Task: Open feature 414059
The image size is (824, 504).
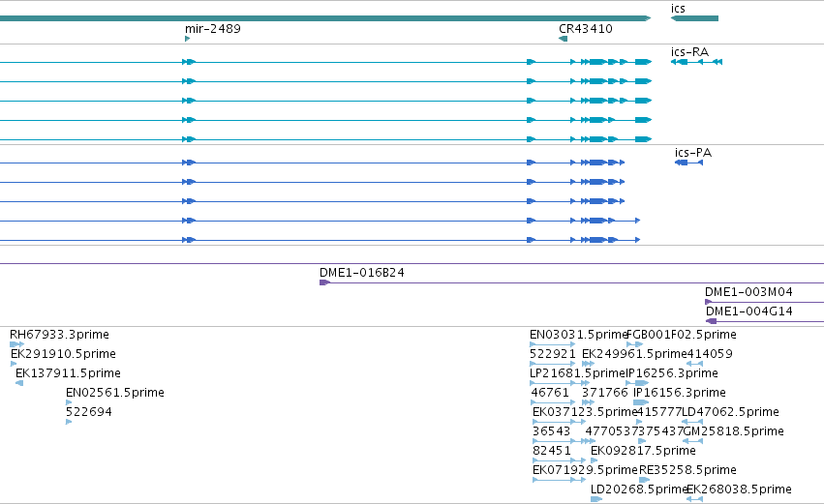Action: point(710,354)
